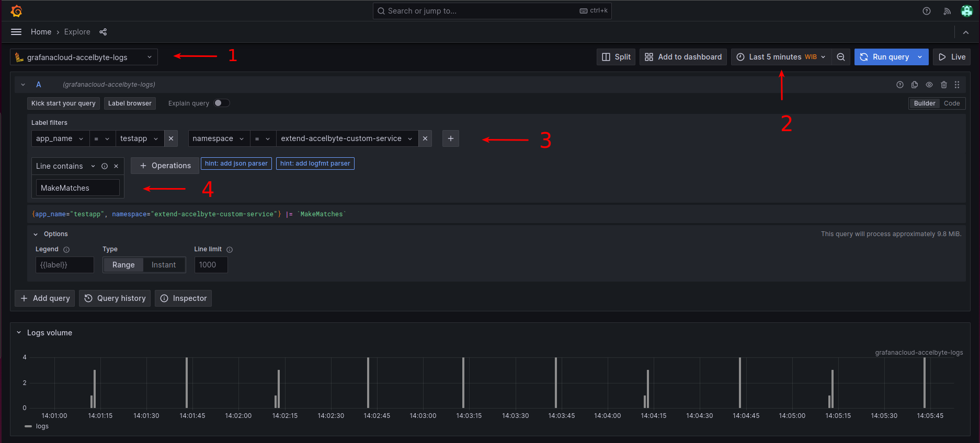Add a new label filter
The image size is (980, 443).
451,138
